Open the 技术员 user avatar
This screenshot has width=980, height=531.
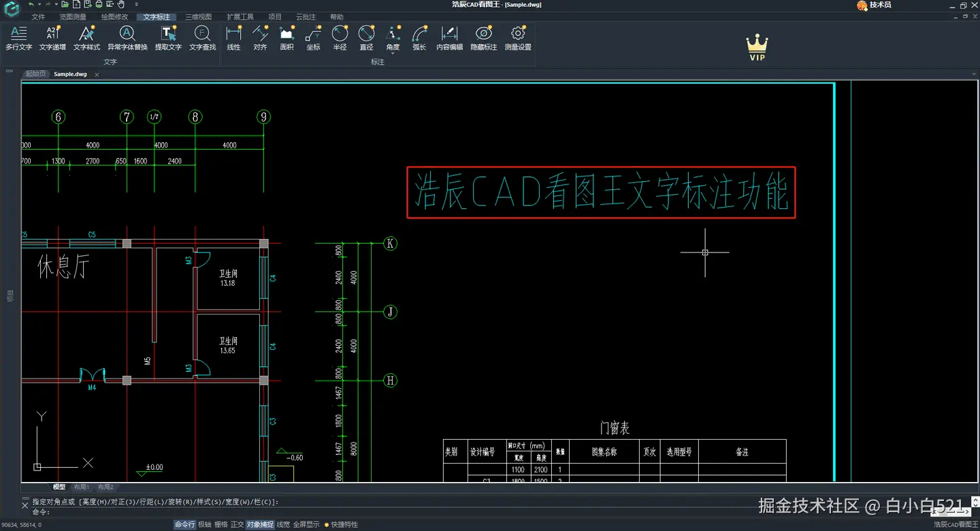coord(862,5)
